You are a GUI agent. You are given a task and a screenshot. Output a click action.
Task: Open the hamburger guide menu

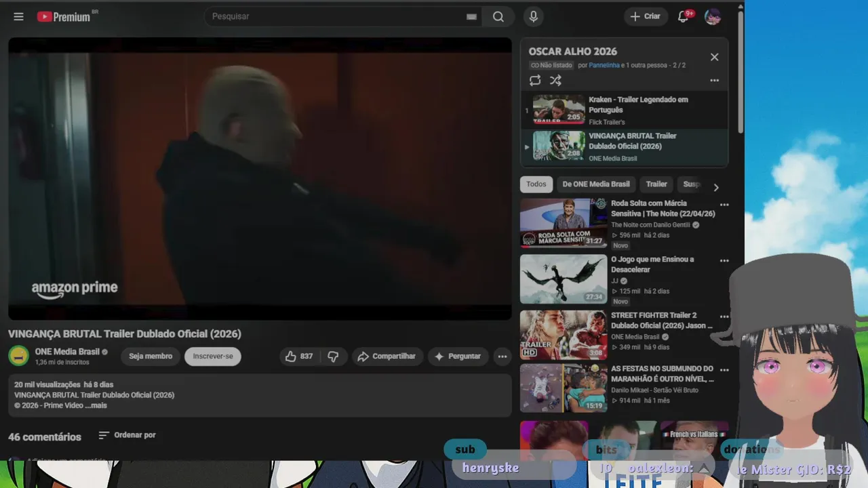pos(18,17)
